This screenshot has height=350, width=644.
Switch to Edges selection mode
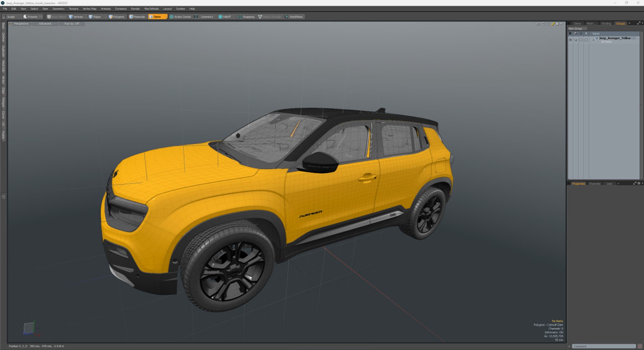tap(96, 17)
